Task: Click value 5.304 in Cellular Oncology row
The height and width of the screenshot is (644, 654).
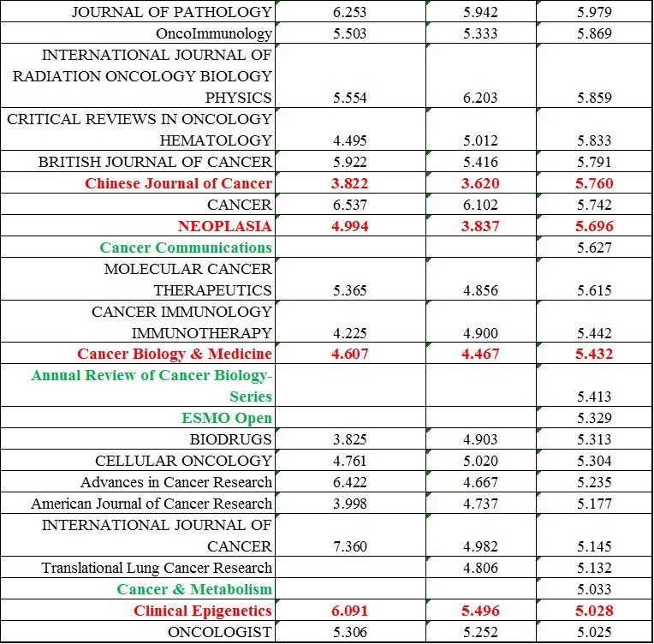Action: [x=594, y=461]
